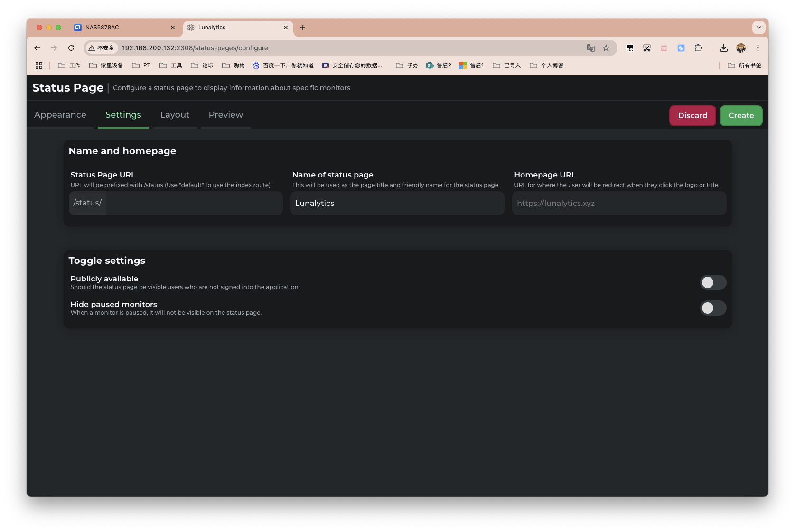This screenshot has height=532, width=795.
Task: Click the browser reload page icon
Action: click(x=71, y=48)
